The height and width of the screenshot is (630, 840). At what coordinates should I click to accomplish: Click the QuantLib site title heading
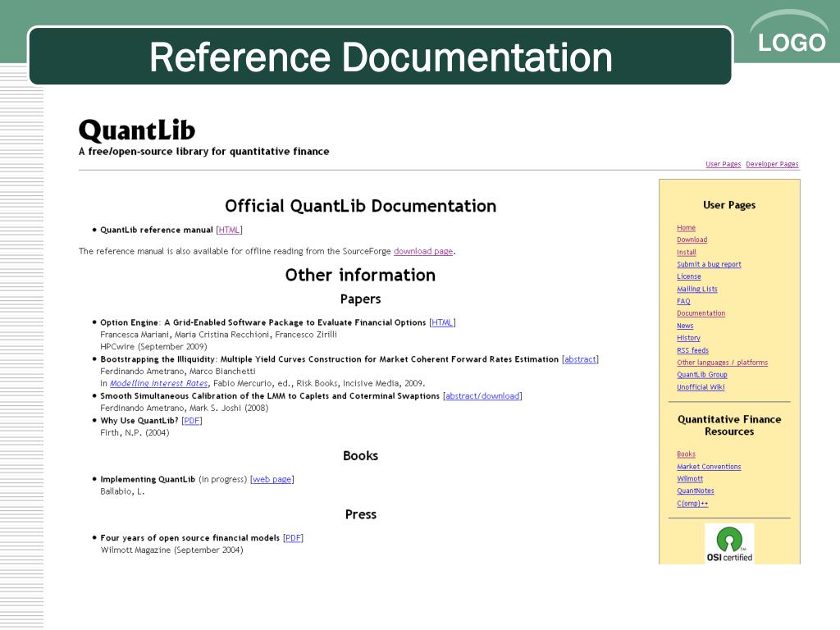(x=137, y=130)
